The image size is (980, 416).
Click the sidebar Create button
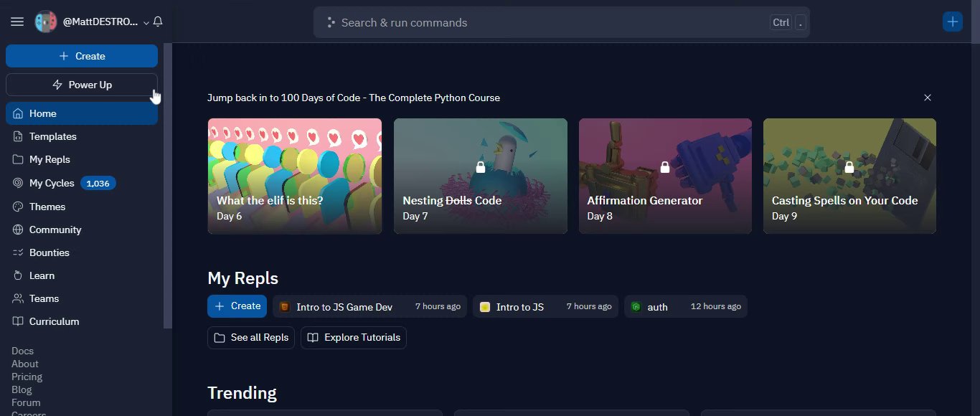(82, 56)
